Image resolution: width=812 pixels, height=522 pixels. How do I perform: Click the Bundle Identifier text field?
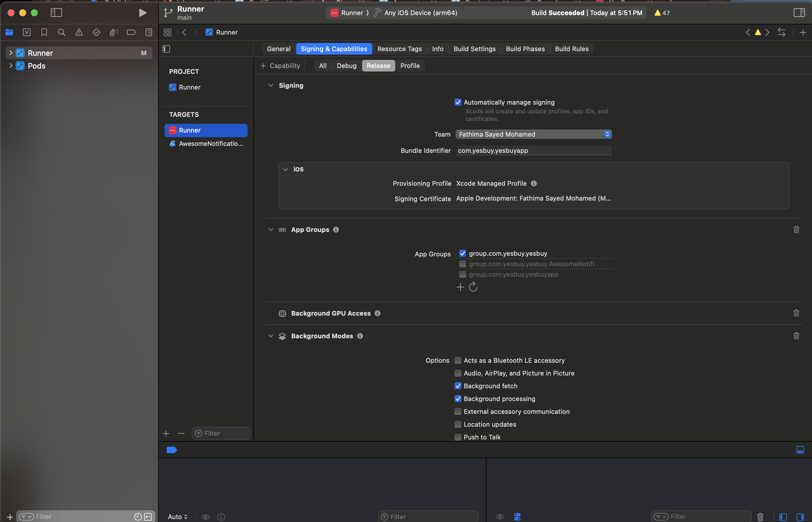tap(533, 151)
